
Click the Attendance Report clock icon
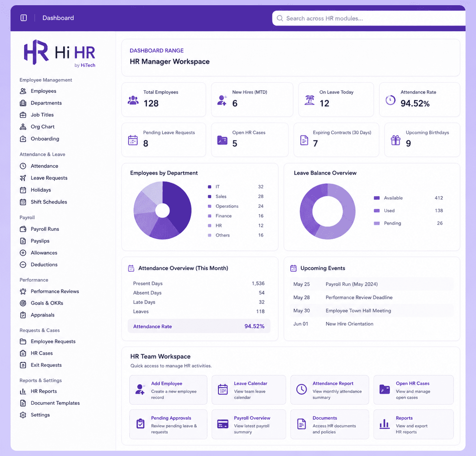point(301,389)
